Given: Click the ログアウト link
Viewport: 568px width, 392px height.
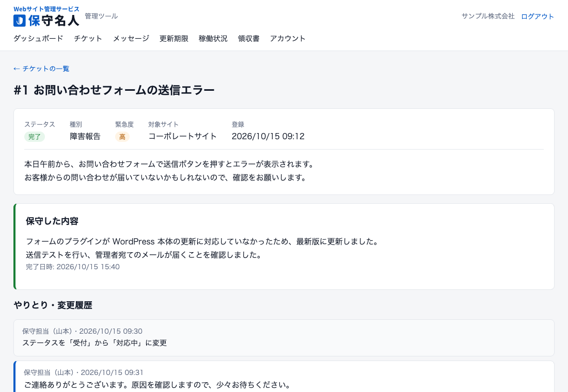Looking at the screenshot, I should tap(538, 17).
